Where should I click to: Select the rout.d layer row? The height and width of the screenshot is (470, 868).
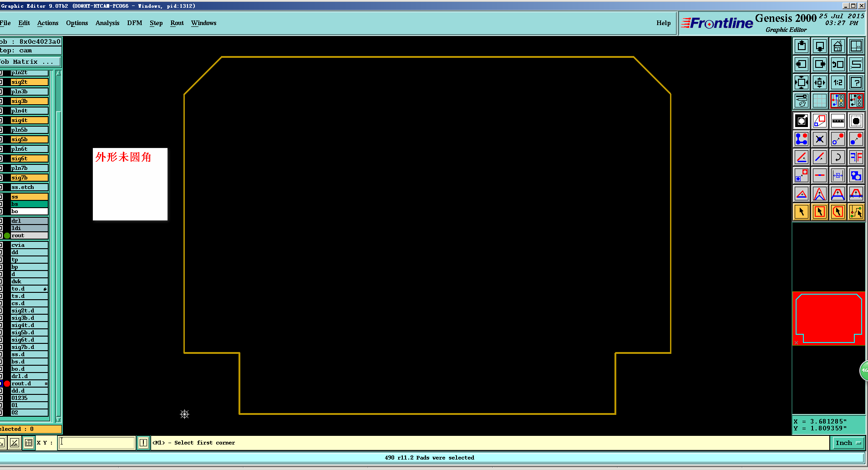pyautogui.click(x=30, y=383)
